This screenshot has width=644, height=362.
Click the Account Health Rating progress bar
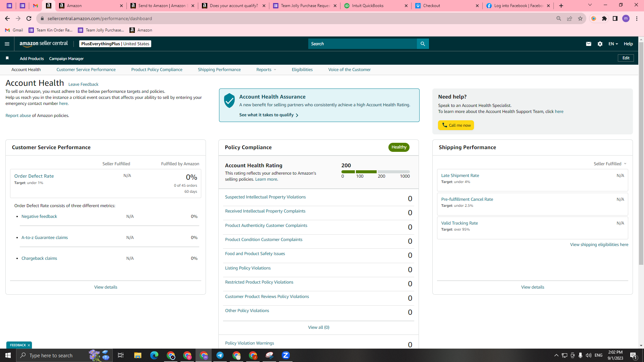coord(376,172)
